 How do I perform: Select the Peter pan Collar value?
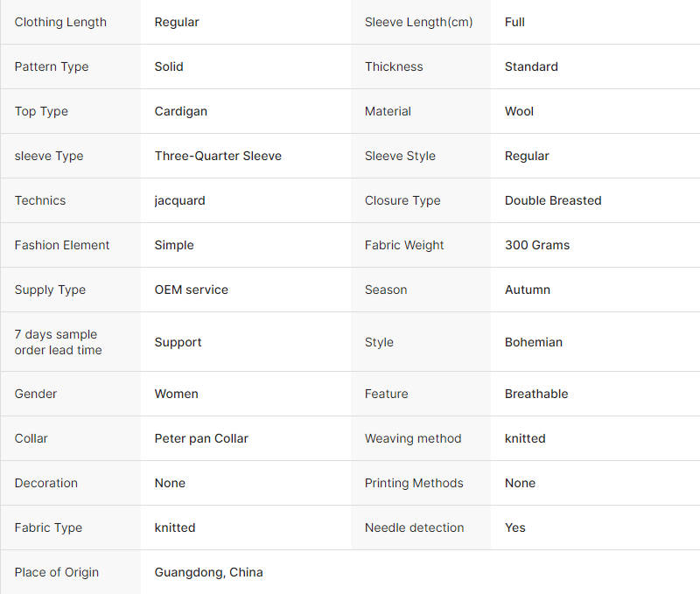[201, 438]
